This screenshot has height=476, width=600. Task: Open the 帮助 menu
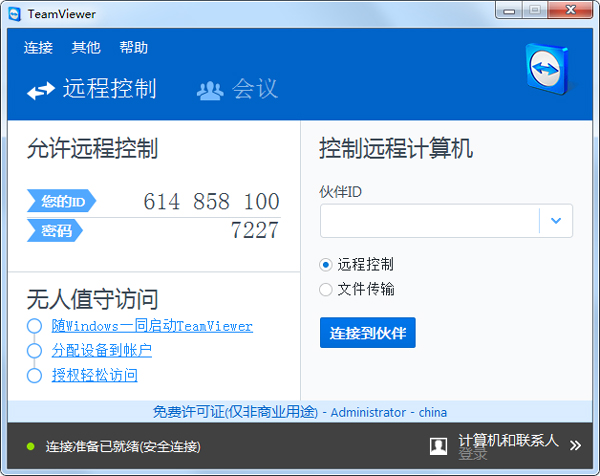133,48
